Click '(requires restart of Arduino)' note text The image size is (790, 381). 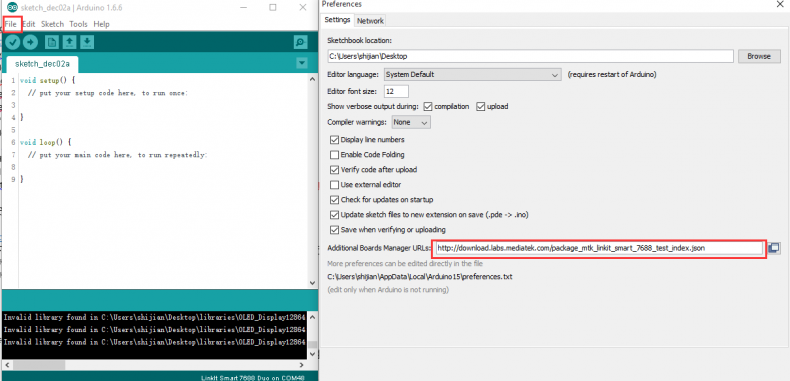612,75
